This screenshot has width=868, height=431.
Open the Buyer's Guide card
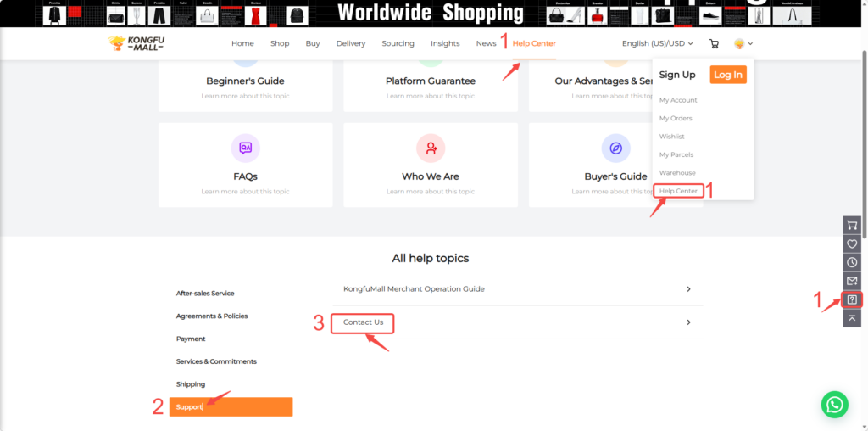[591, 165]
